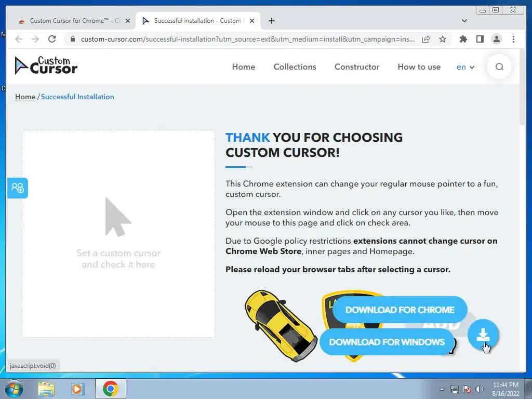
Task: Click the Chrome taskbar icon
Action: click(111, 389)
